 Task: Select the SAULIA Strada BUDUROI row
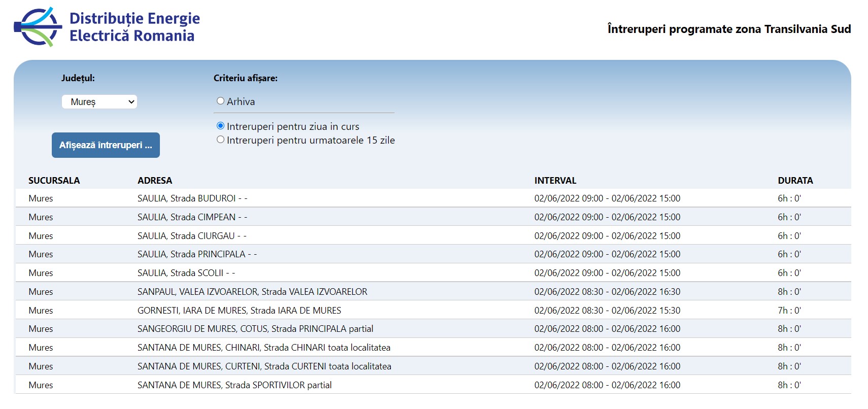pos(192,198)
